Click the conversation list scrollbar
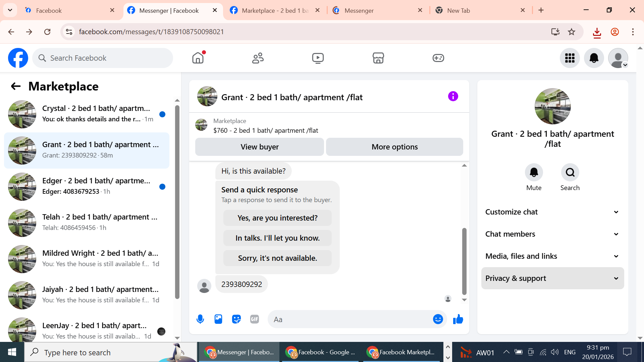 click(x=177, y=202)
